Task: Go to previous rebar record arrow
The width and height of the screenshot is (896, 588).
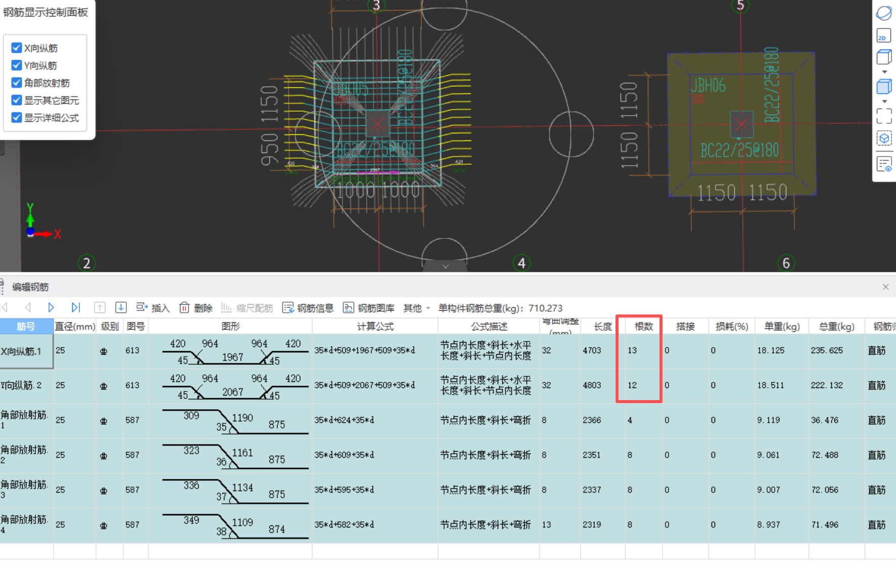Action: [28, 308]
